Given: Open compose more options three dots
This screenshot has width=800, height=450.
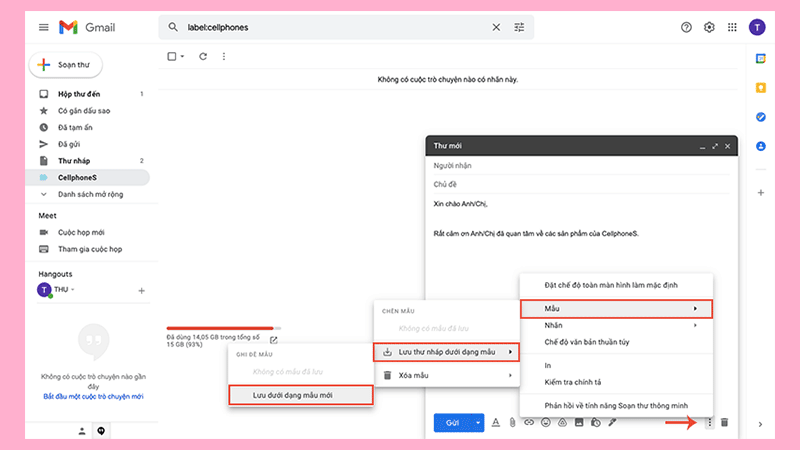Looking at the screenshot, I should 709,423.
